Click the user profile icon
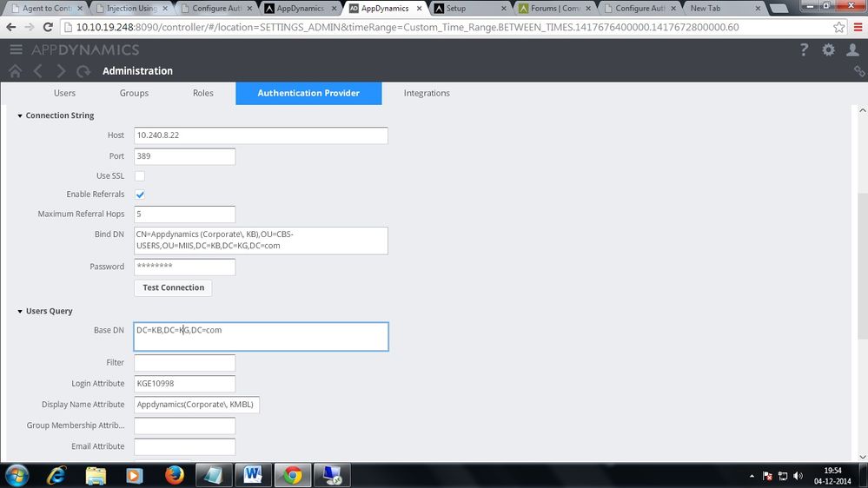Viewport: 868px width, 488px height. pos(852,50)
